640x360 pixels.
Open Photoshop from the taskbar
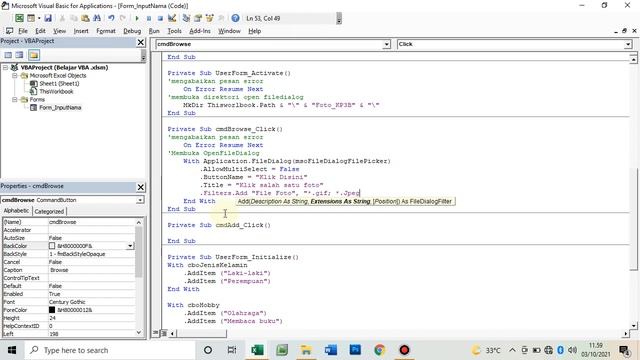(355, 350)
